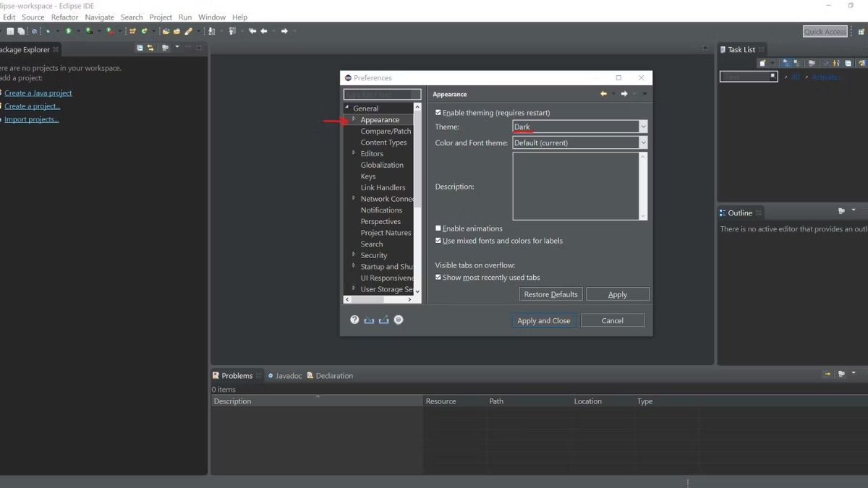Click Categorized presentation icon in Task List
The width and height of the screenshot is (868, 488).
pyautogui.click(x=786, y=63)
